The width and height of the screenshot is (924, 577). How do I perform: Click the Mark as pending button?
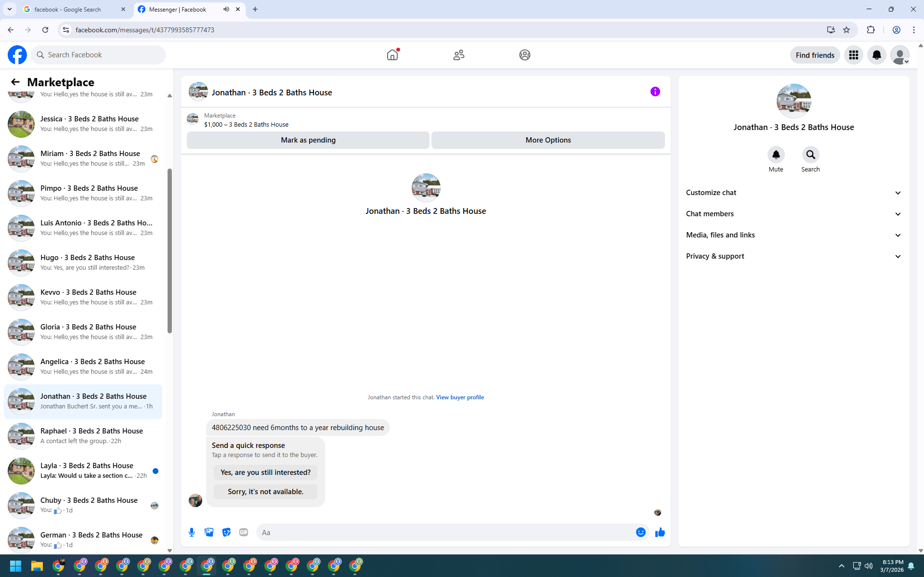pos(308,140)
